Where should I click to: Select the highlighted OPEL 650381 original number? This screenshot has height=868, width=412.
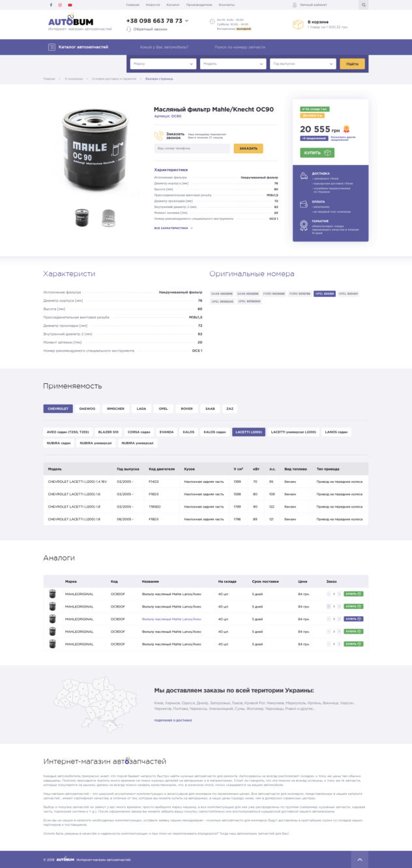pos(325,294)
